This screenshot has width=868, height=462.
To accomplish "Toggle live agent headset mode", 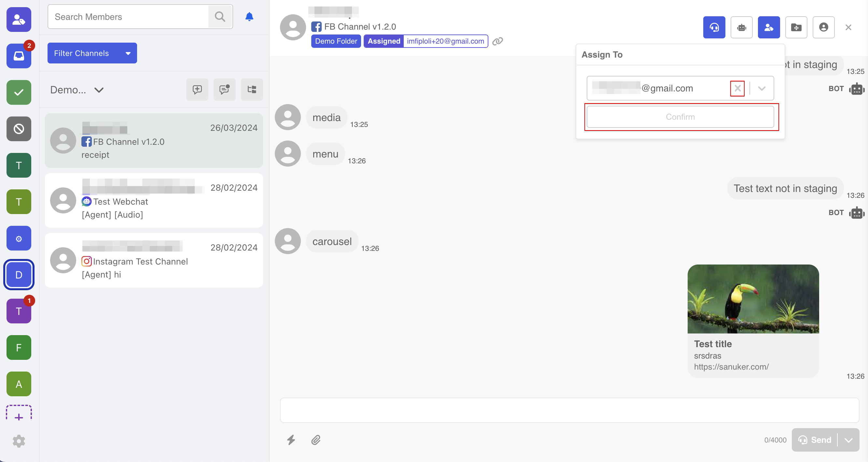I will tap(714, 27).
